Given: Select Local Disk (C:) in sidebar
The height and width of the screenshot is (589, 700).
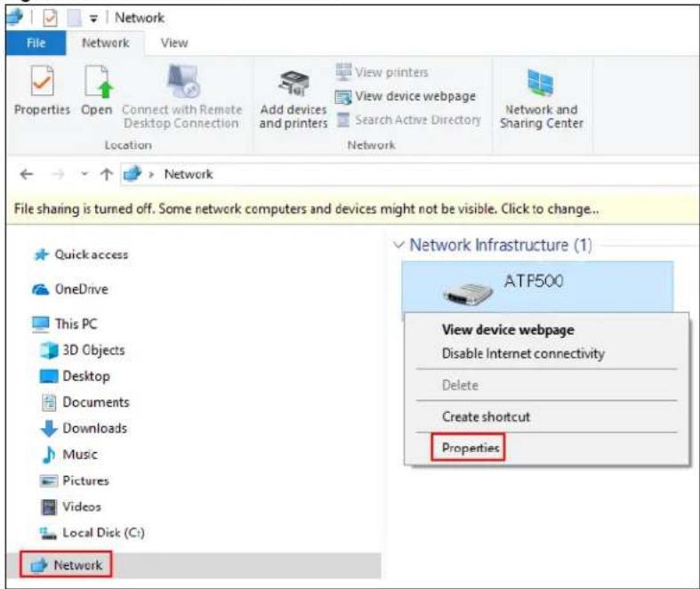Looking at the screenshot, I should tap(92, 533).
